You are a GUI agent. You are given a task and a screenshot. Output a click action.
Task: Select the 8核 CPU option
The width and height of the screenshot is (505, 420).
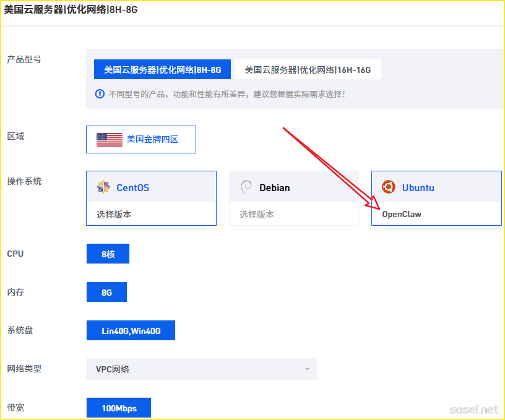(108, 254)
